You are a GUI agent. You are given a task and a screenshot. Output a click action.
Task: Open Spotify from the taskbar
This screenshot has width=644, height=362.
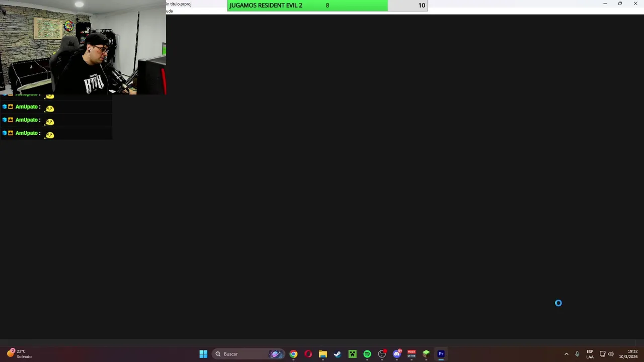[367, 354]
